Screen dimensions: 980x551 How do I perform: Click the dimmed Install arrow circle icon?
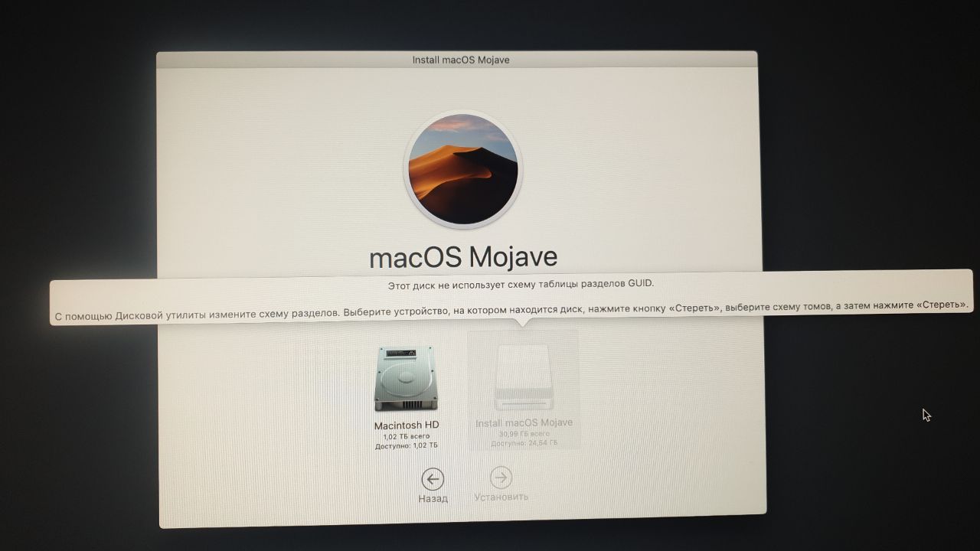click(501, 478)
